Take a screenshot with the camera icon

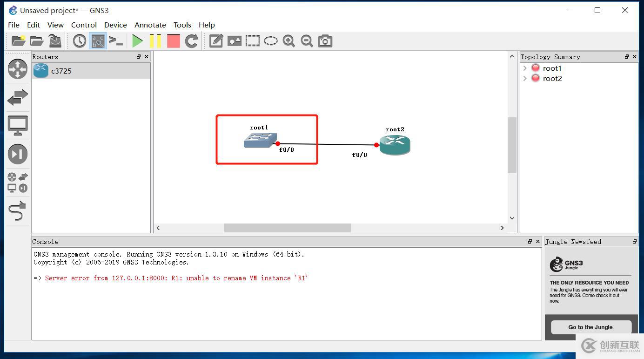325,41
